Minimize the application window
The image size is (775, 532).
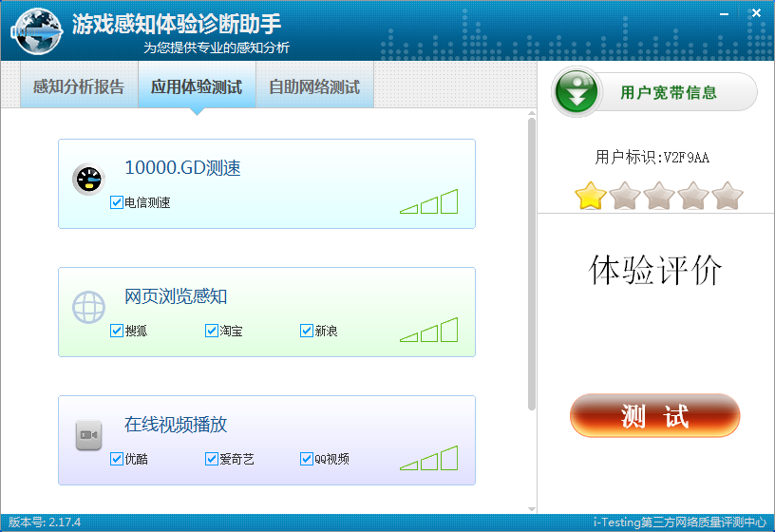click(x=724, y=14)
